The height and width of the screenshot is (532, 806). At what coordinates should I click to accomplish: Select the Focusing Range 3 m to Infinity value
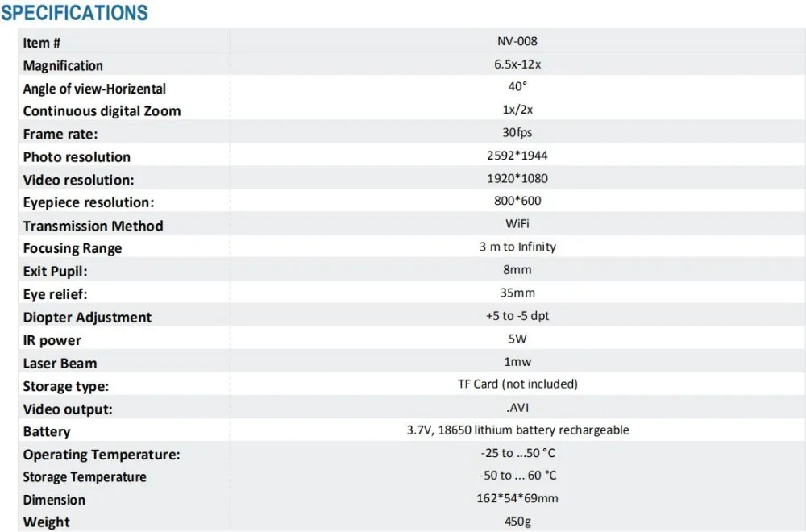click(x=517, y=247)
